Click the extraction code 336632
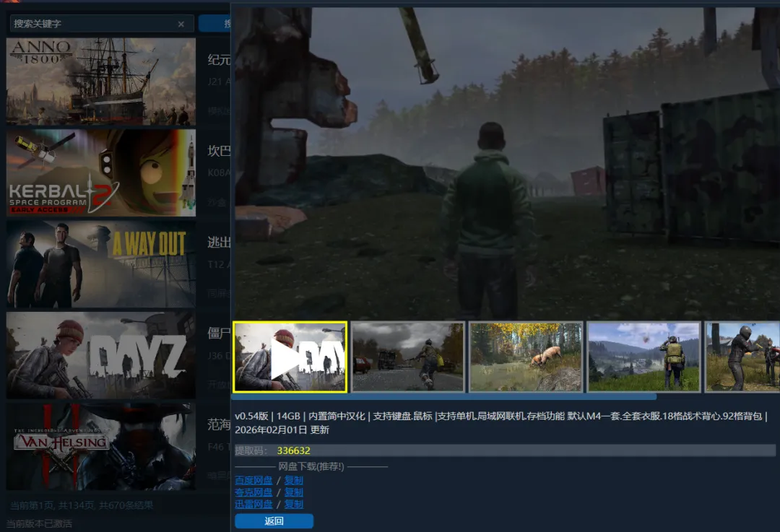780x532 pixels. coord(293,450)
